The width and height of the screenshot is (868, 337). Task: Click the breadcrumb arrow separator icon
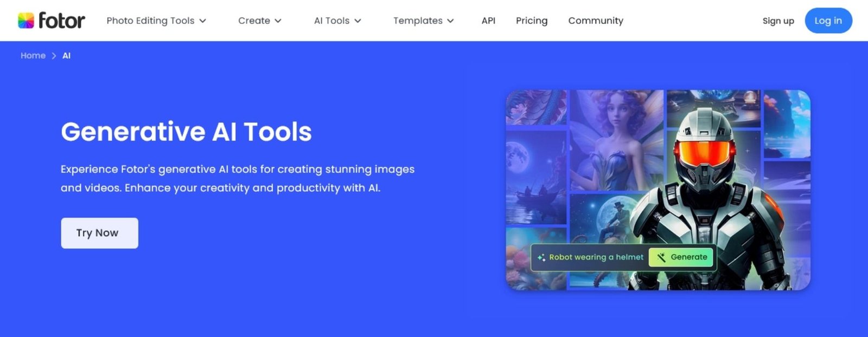(54, 56)
